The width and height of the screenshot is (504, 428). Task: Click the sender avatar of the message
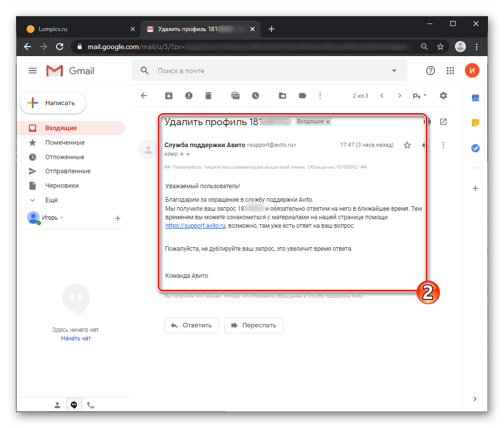click(148, 150)
